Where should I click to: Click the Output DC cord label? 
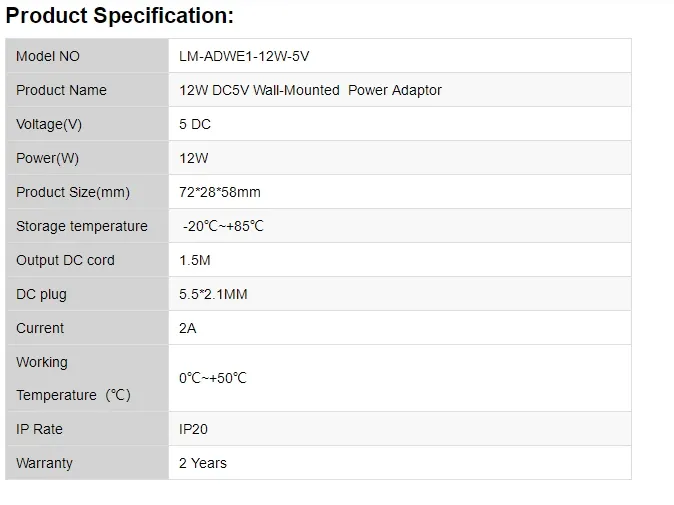65,260
